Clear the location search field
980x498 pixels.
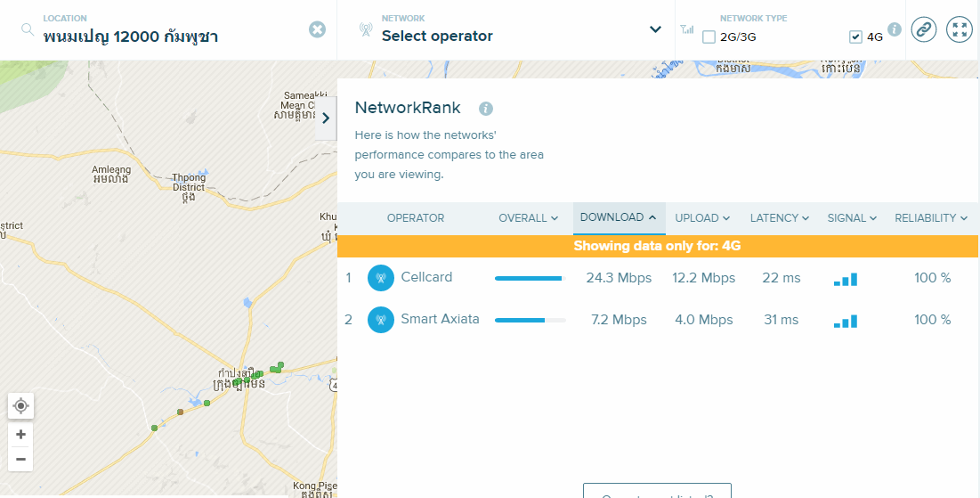click(317, 29)
